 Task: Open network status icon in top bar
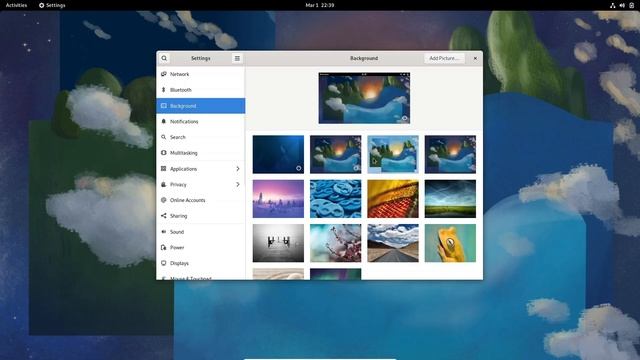click(613, 5)
